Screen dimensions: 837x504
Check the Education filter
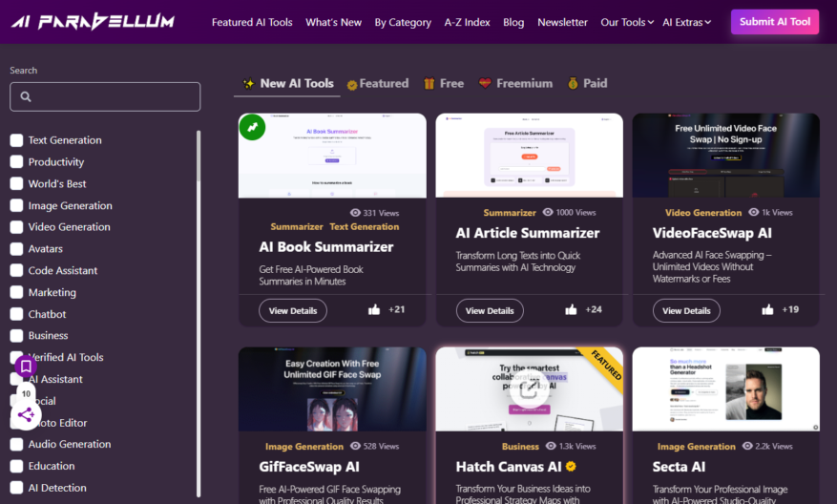[16, 466]
